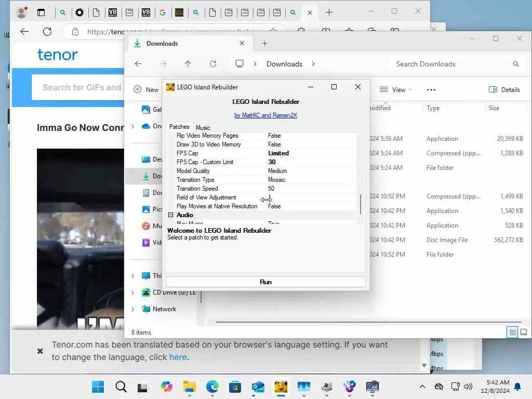Open the Patches tab in LEGO Island Rebuilder
The image size is (532, 399).
coord(179,127)
